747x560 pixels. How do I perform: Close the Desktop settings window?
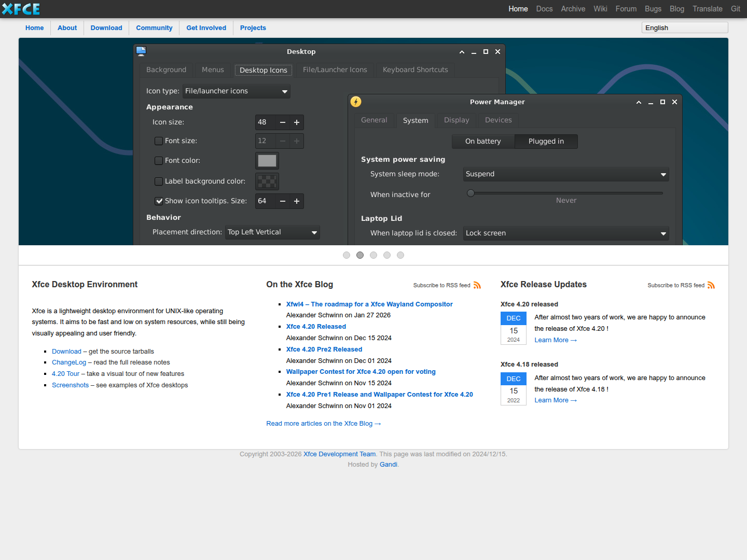497,52
